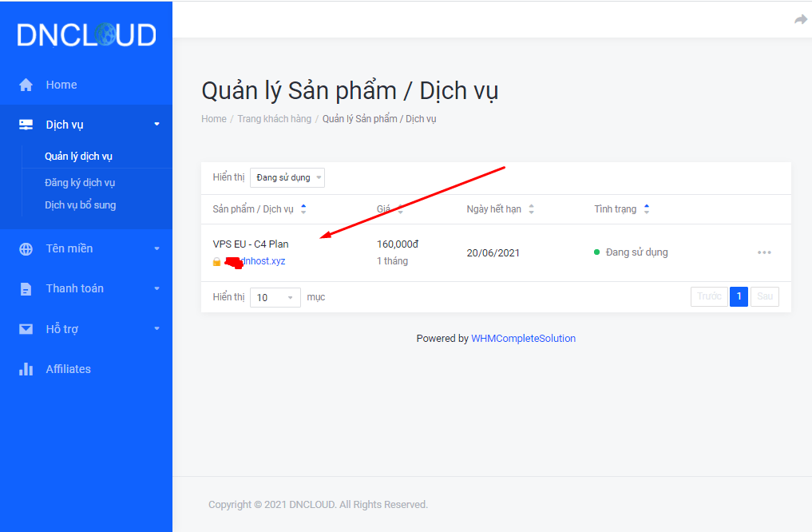This screenshot has height=532, width=812.
Task: Click the Affiliates bar chart icon
Action: [x=26, y=369]
